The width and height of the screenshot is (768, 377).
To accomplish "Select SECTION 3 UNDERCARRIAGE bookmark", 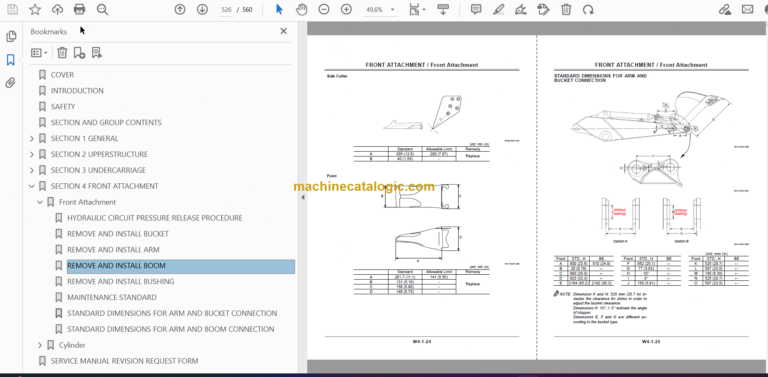I will 98,170.
